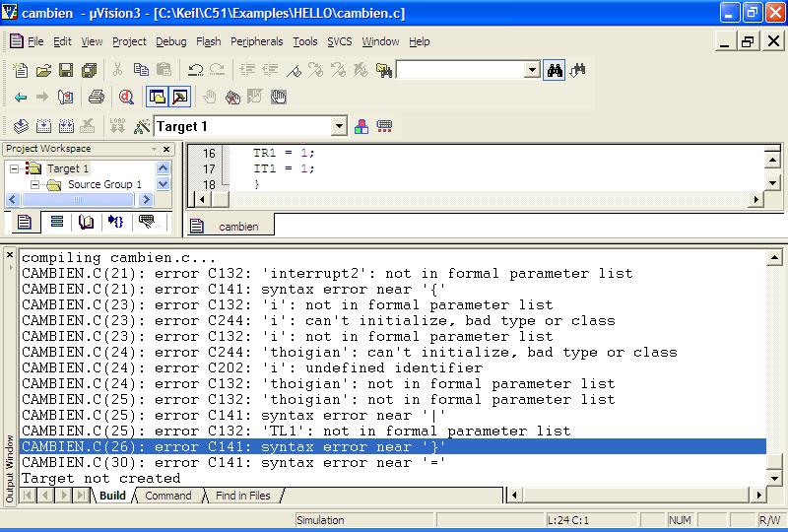Image resolution: width=788 pixels, height=532 pixels.
Task: Collapse the Source Group 1 node
Action: tap(34, 184)
